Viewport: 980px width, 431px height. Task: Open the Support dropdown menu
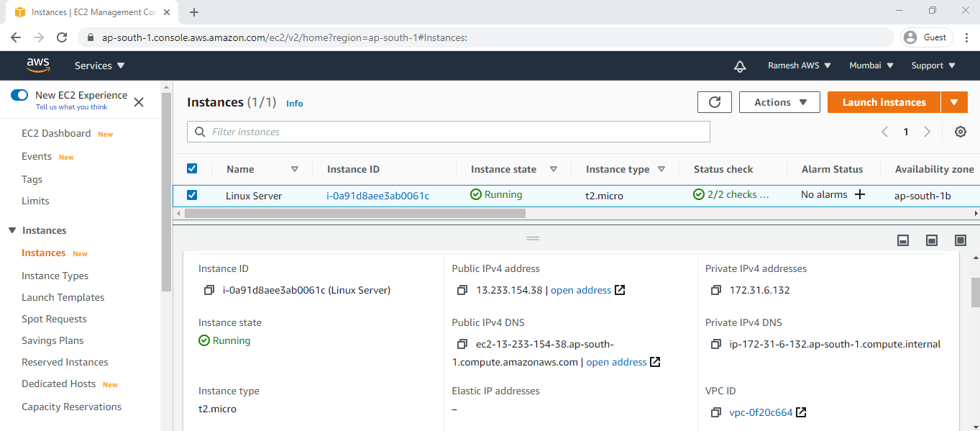[x=933, y=65]
